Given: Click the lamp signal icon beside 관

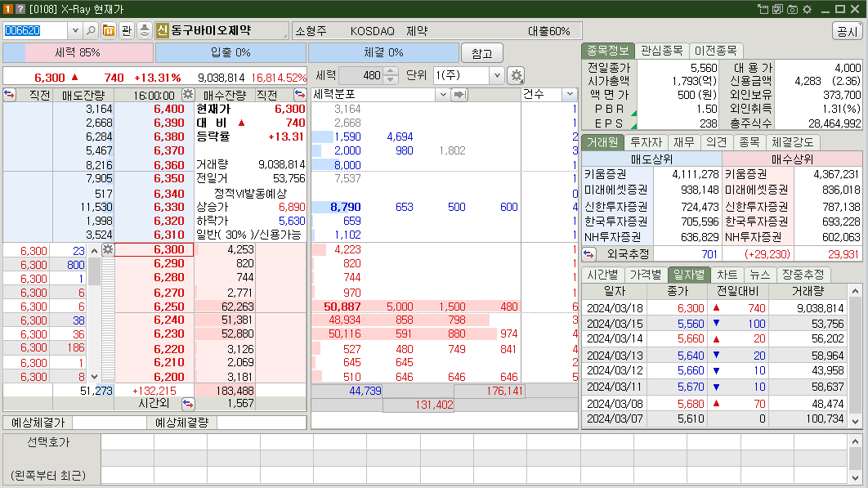Looking at the screenshot, I should [145, 30].
